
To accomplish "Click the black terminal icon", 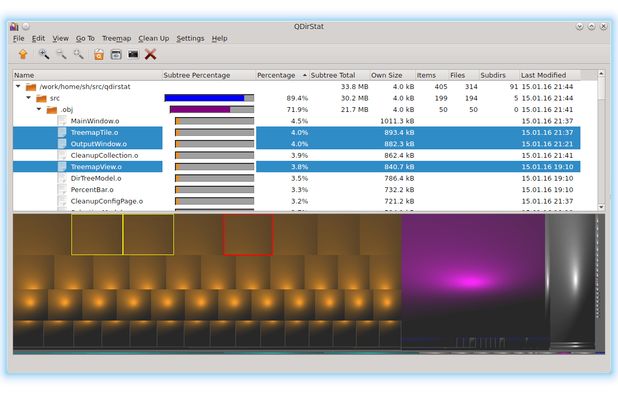I will click(x=133, y=54).
